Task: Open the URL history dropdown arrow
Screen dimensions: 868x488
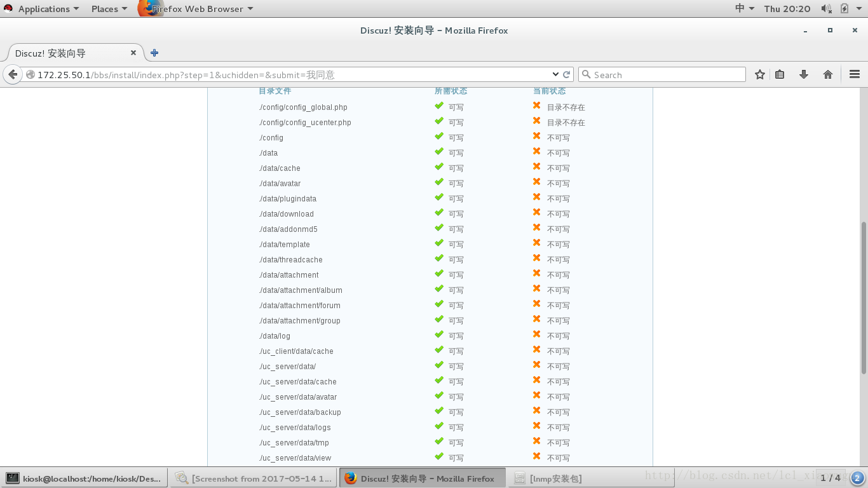Action: tap(555, 74)
